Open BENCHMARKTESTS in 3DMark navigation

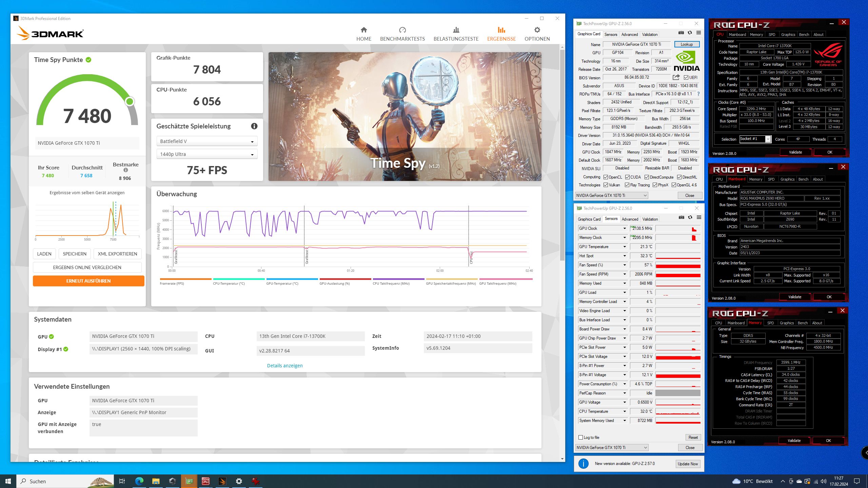(402, 34)
